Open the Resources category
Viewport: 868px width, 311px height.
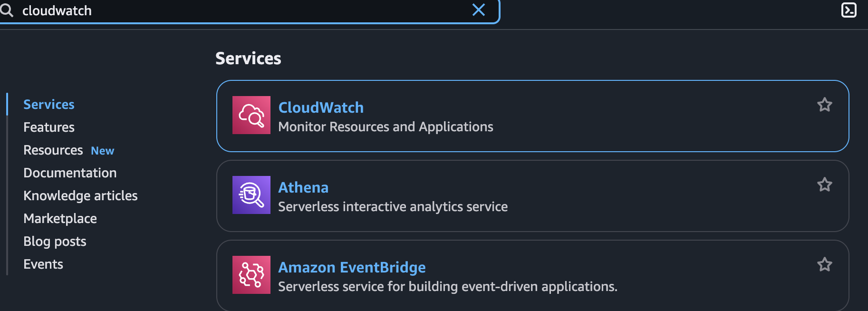pos(53,150)
